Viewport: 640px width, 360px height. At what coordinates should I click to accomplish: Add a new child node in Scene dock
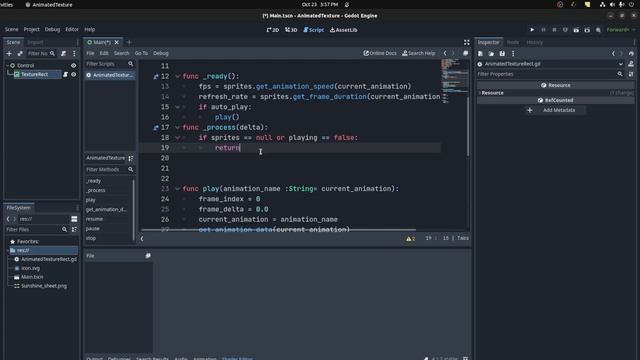9,53
